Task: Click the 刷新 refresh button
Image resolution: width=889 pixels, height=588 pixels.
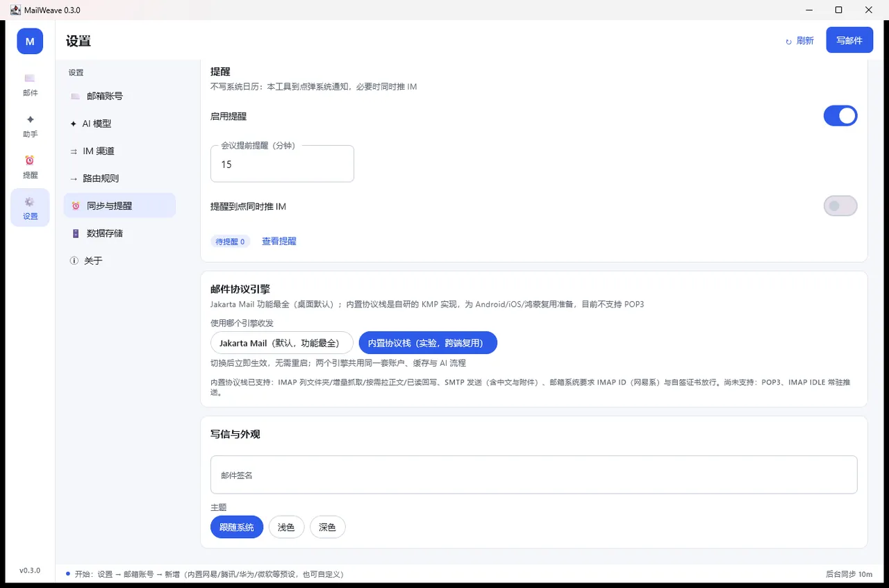Action: pyautogui.click(x=799, y=41)
